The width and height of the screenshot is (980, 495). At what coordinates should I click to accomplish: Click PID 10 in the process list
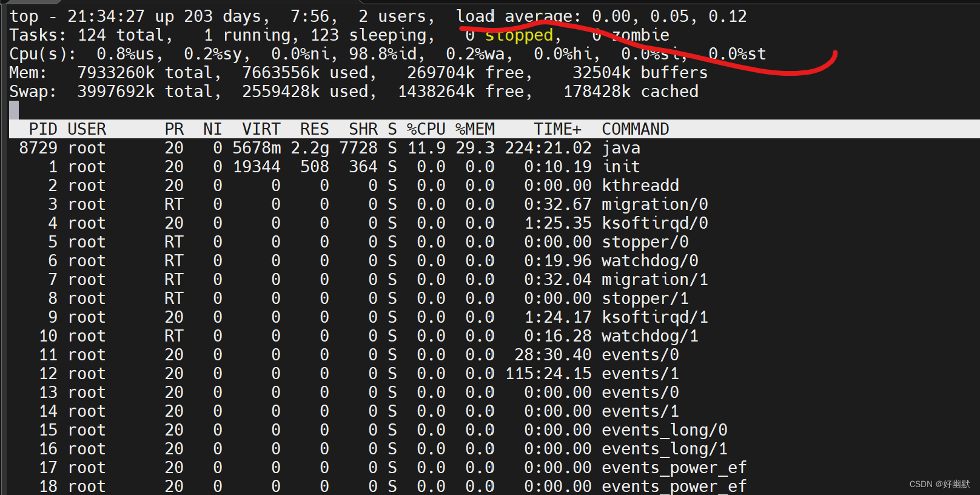coord(48,336)
